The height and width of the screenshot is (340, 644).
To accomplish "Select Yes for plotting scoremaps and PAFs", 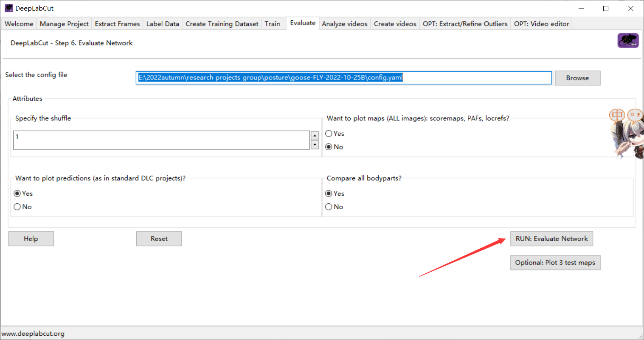I will (329, 134).
